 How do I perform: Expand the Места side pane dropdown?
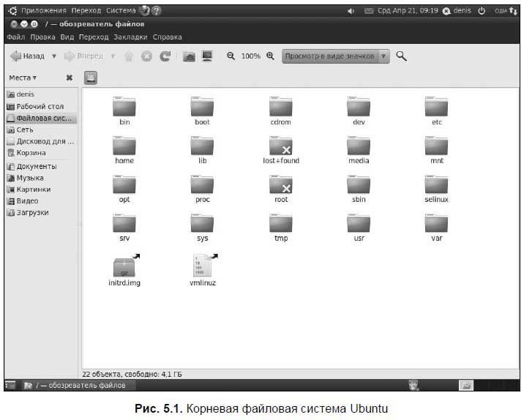[23, 78]
